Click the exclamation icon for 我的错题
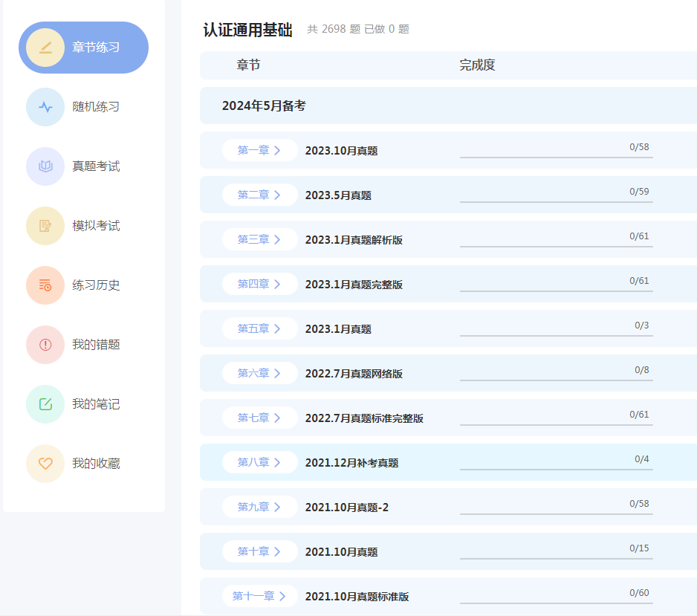Screen dimensions: 697x616 (45, 345)
